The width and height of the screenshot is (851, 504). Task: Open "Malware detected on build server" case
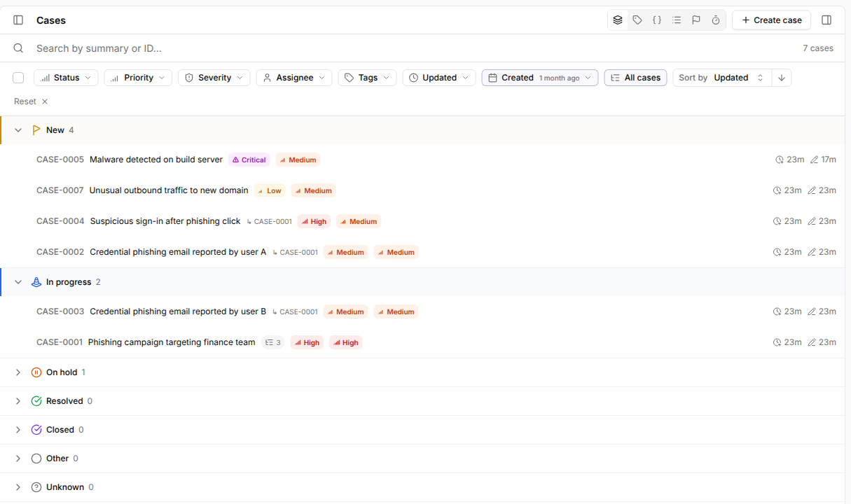(x=156, y=160)
